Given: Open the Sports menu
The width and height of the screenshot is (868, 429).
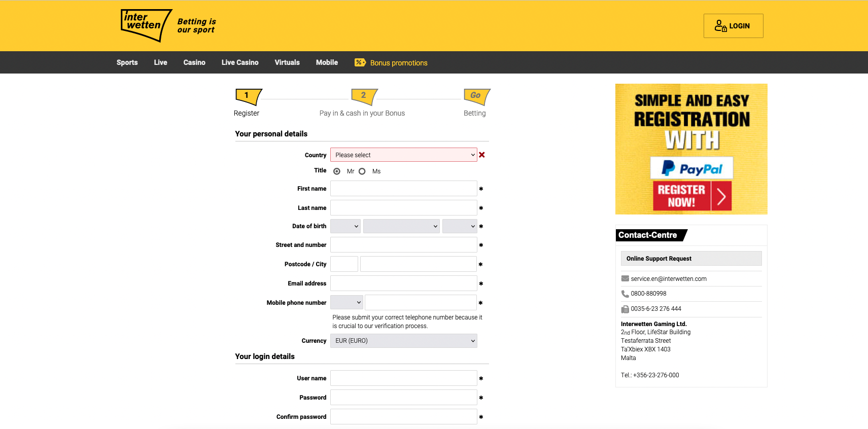Looking at the screenshot, I should click(127, 62).
